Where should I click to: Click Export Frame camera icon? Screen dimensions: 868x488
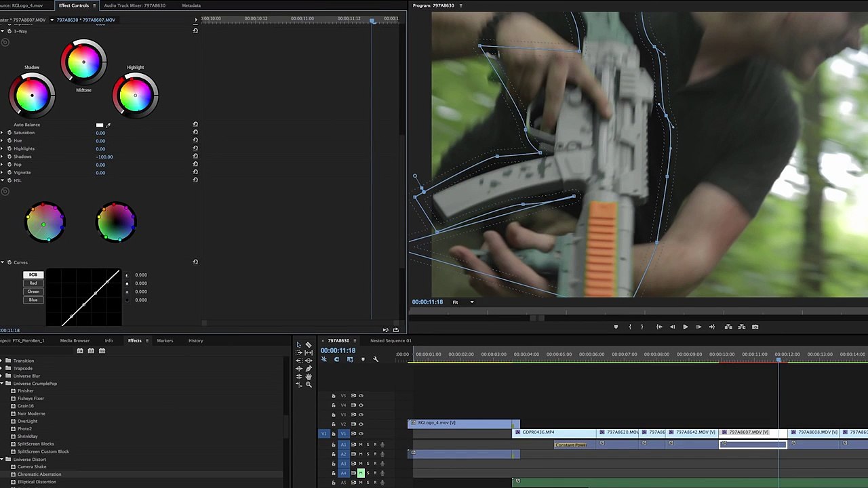[755, 327]
